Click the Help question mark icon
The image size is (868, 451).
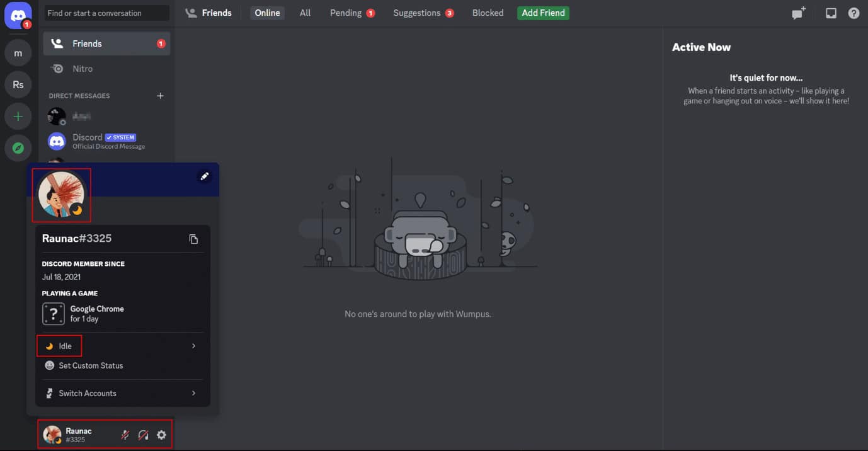click(x=854, y=13)
